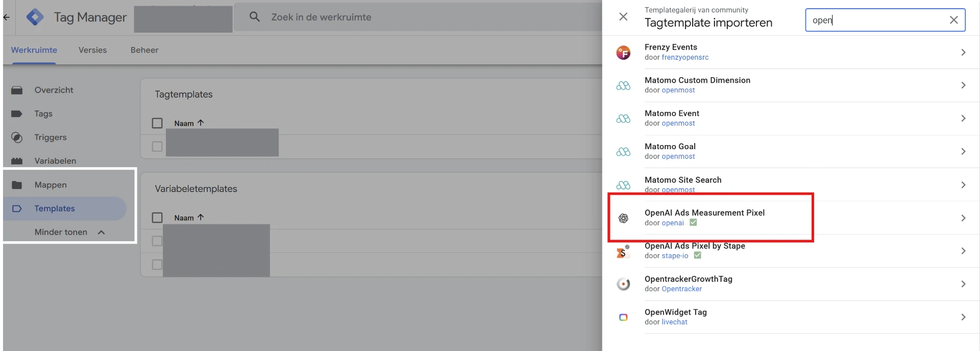The width and height of the screenshot is (980, 351).
Task: Open the frenzyopensrc author link
Action: [685, 57]
